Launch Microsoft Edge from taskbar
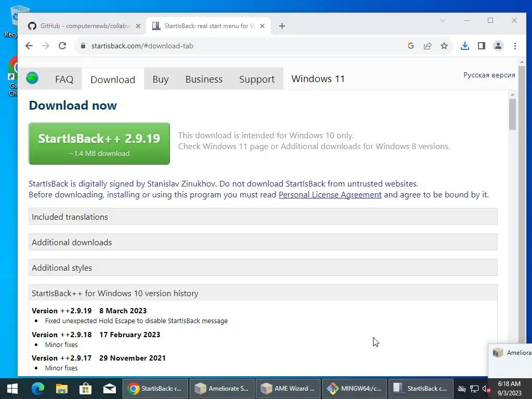This screenshot has height=399, width=532. tap(37, 389)
